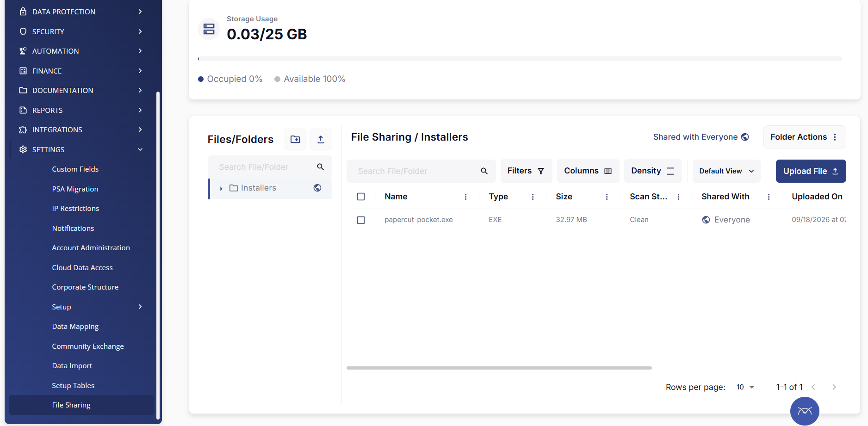Go to next page arrow
The image size is (868, 426).
pos(834,387)
